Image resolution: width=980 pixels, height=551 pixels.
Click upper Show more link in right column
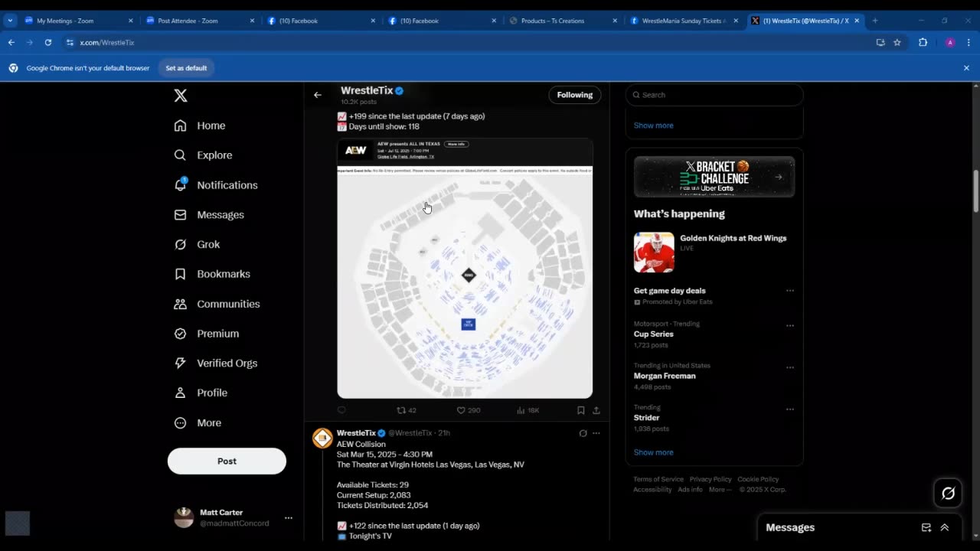tap(653, 126)
